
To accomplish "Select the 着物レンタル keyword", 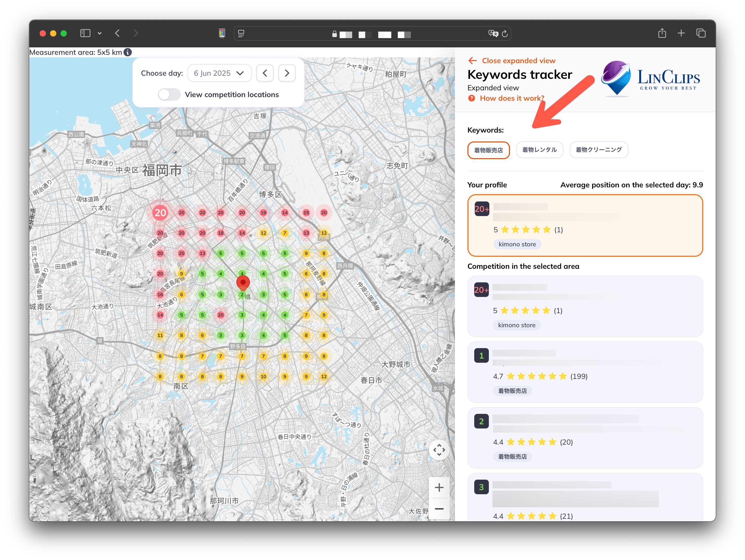I will click(x=539, y=150).
